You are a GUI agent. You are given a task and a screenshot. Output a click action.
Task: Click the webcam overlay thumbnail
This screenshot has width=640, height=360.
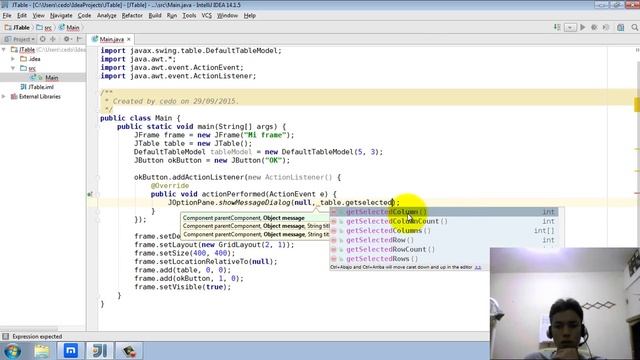565,304
